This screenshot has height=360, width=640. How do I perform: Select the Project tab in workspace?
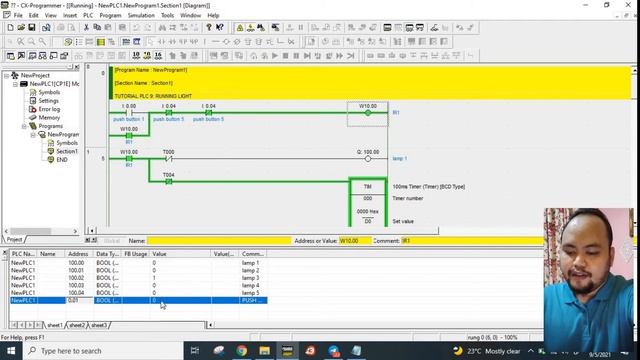click(14, 239)
